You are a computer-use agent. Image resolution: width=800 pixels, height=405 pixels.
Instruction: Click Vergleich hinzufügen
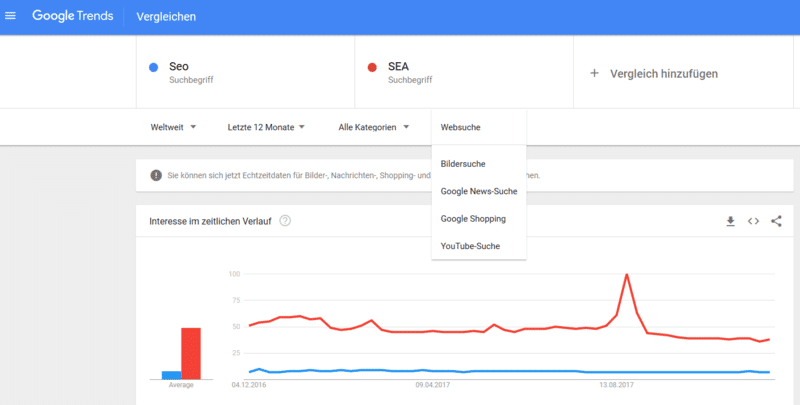(664, 74)
